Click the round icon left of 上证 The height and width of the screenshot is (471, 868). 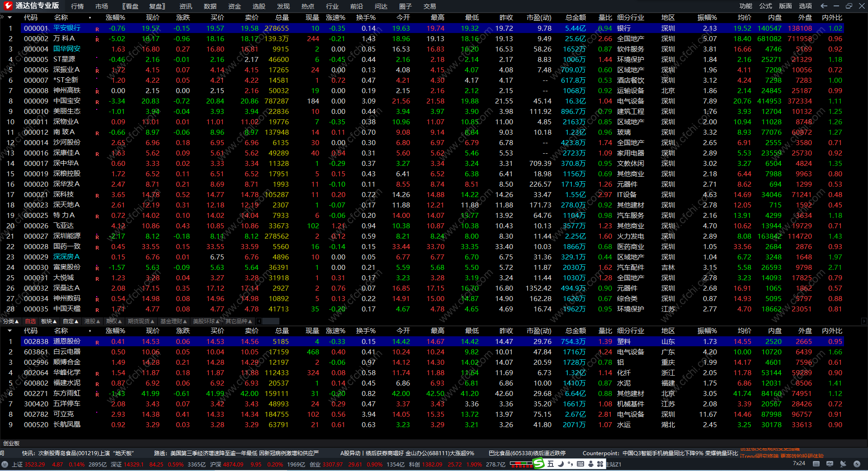tap(5, 464)
